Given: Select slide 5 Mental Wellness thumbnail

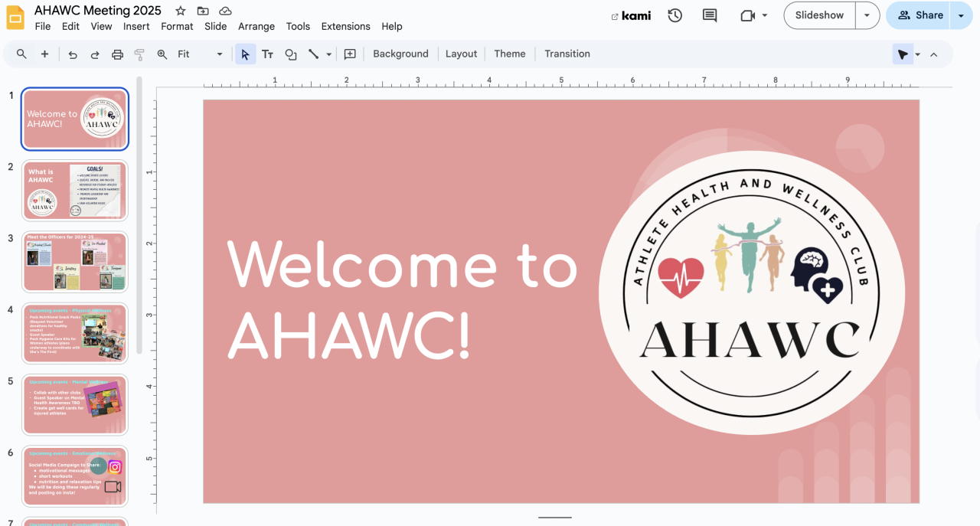Looking at the screenshot, I should pos(75,405).
